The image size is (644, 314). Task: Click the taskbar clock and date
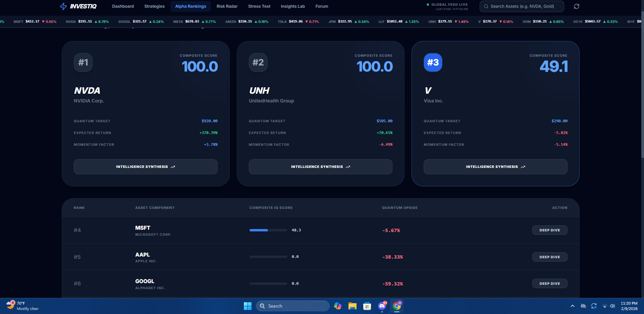tap(629, 306)
